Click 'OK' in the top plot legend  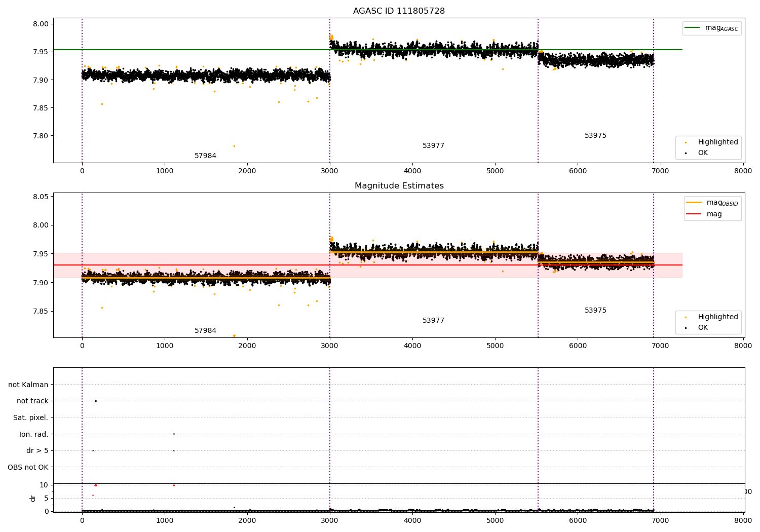click(x=703, y=153)
